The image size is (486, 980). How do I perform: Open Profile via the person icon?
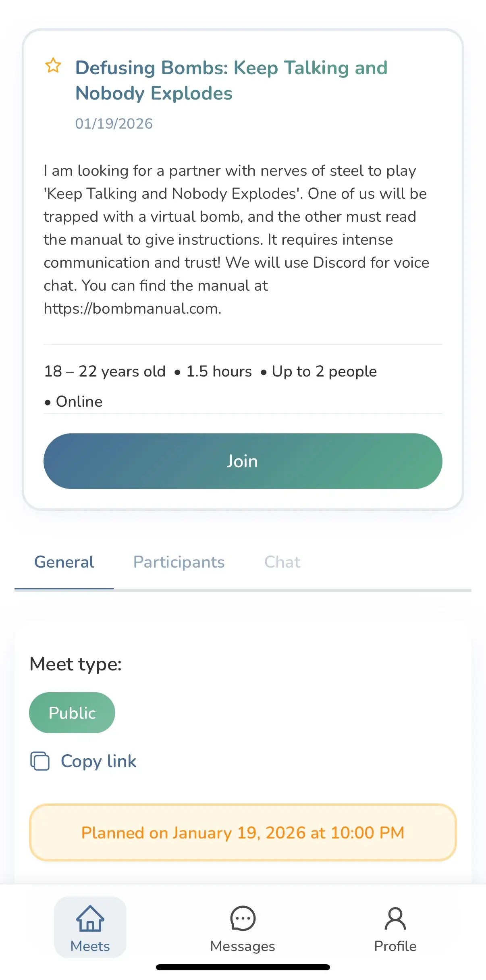tap(395, 919)
